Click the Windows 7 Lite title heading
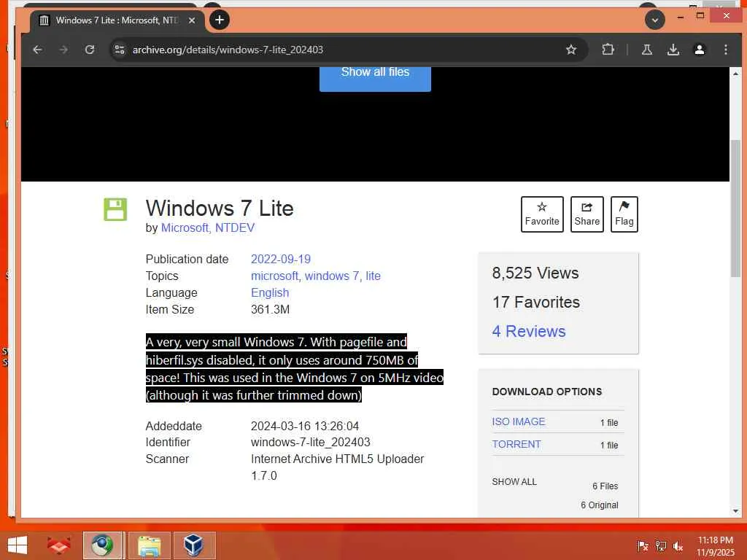The image size is (747, 560). 220,209
